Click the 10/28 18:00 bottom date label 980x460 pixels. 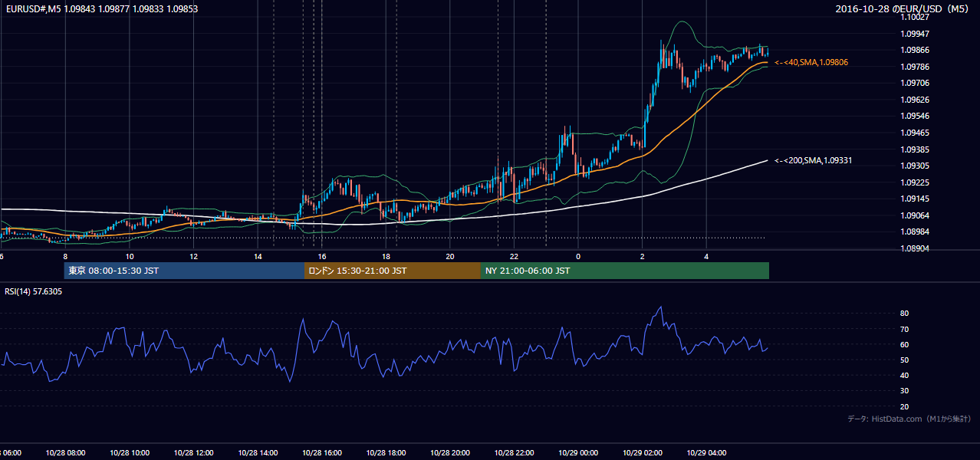[x=386, y=452]
